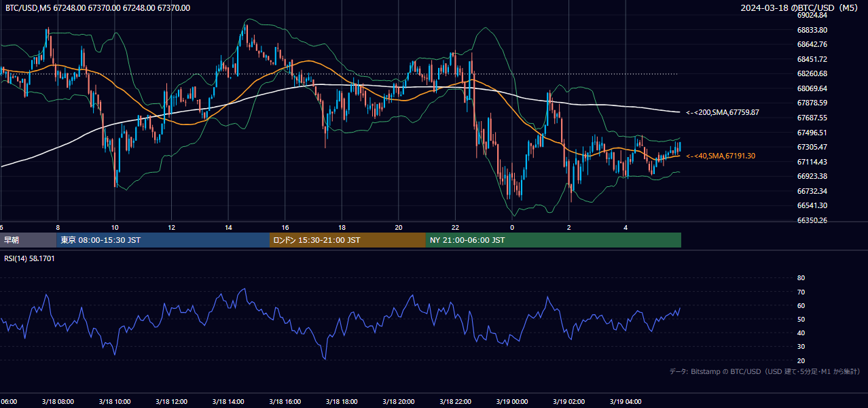This screenshot has height=408, width=868.
Task: Click the RSI scale level 40
Action: [x=801, y=333]
